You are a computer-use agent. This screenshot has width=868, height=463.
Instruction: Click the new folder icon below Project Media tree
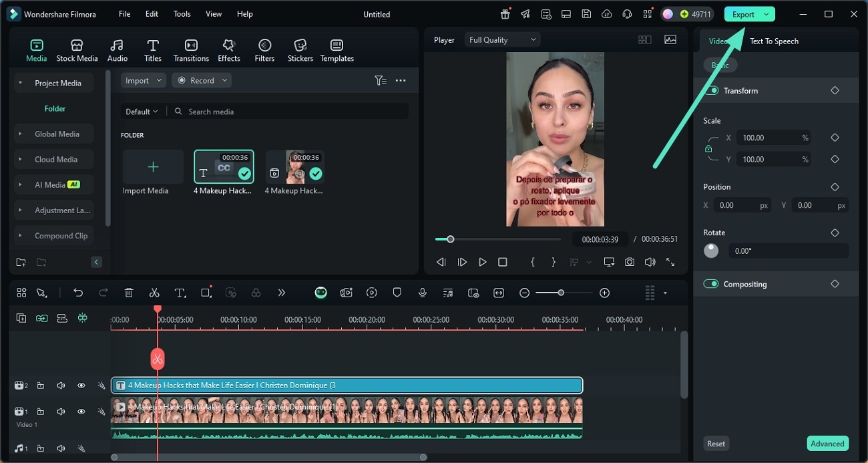[x=21, y=262]
